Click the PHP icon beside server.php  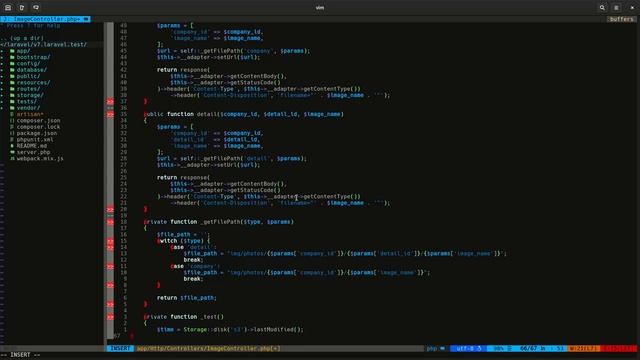(x=12, y=152)
